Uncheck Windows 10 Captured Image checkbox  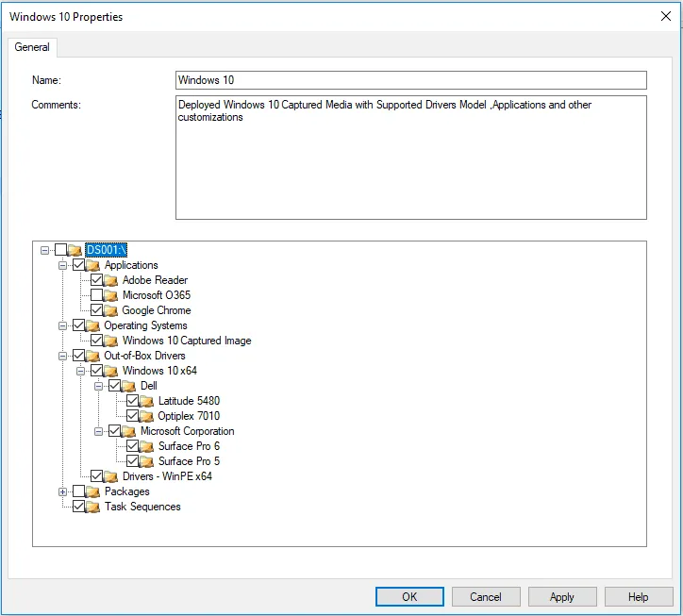(x=97, y=341)
